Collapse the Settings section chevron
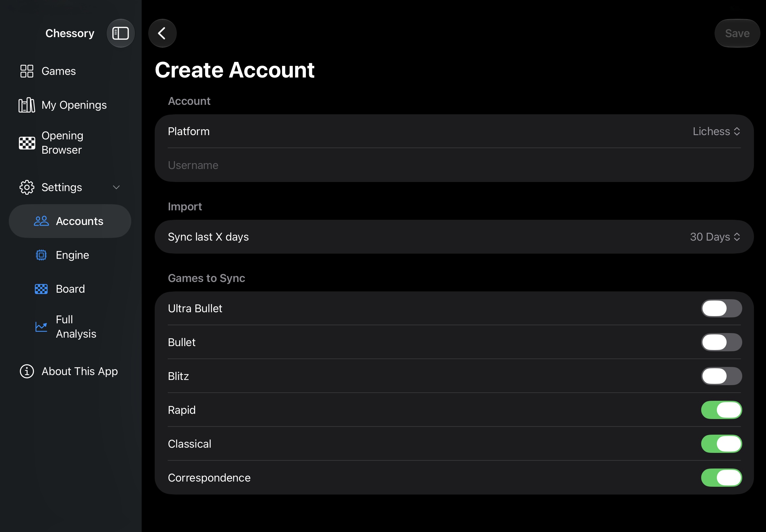The height and width of the screenshot is (532, 766). coord(116,187)
